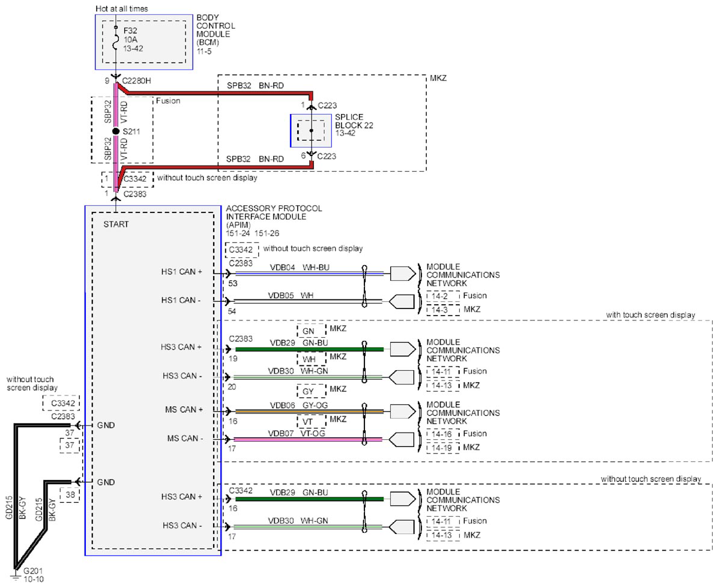The image size is (718, 588).
Task: Open page reference 14-2 for Fusion
Action: point(443,296)
